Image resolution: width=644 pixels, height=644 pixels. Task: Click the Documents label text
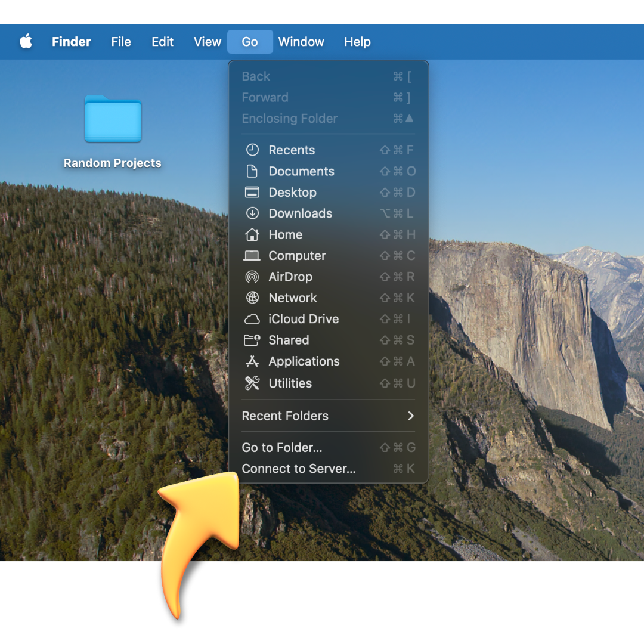point(302,171)
